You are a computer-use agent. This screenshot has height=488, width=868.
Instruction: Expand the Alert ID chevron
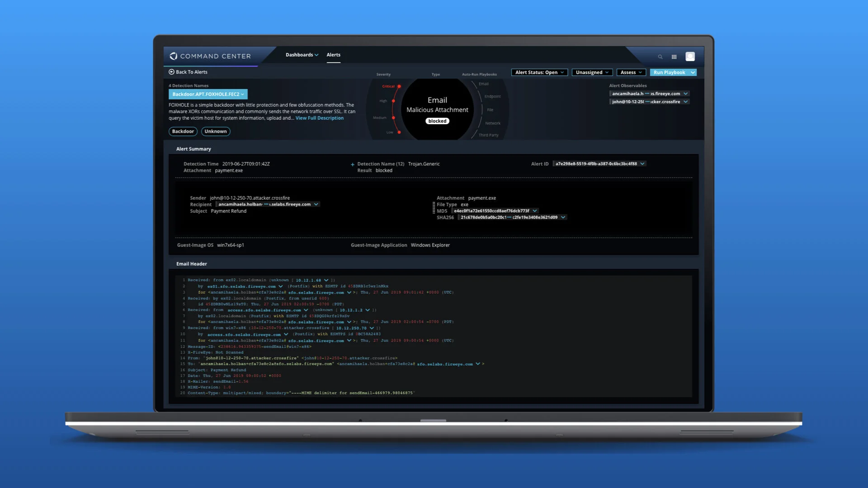pyautogui.click(x=642, y=164)
